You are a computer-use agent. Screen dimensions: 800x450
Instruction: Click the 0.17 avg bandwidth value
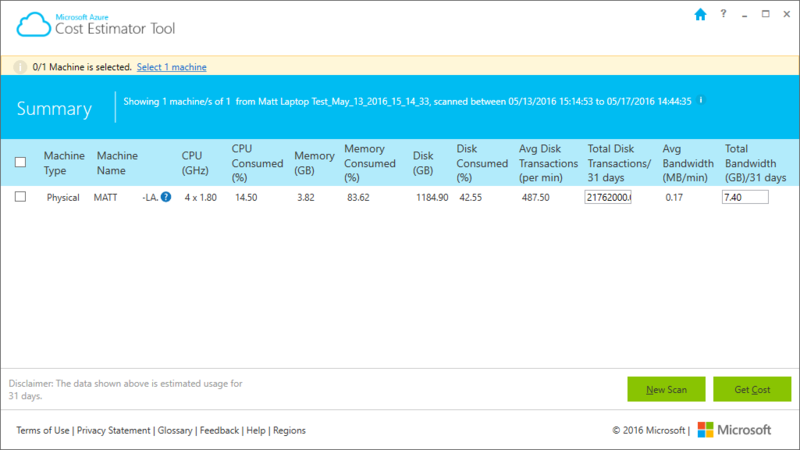(x=674, y=197)
